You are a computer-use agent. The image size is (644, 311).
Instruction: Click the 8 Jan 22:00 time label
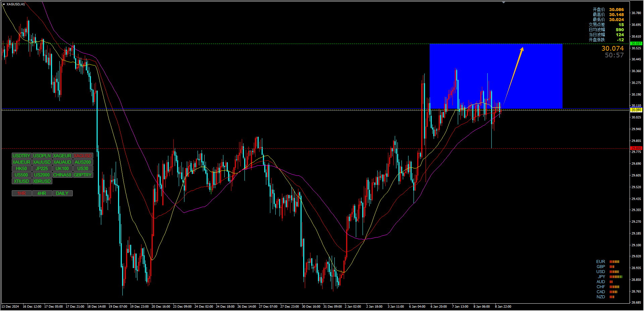pos(503,307)
